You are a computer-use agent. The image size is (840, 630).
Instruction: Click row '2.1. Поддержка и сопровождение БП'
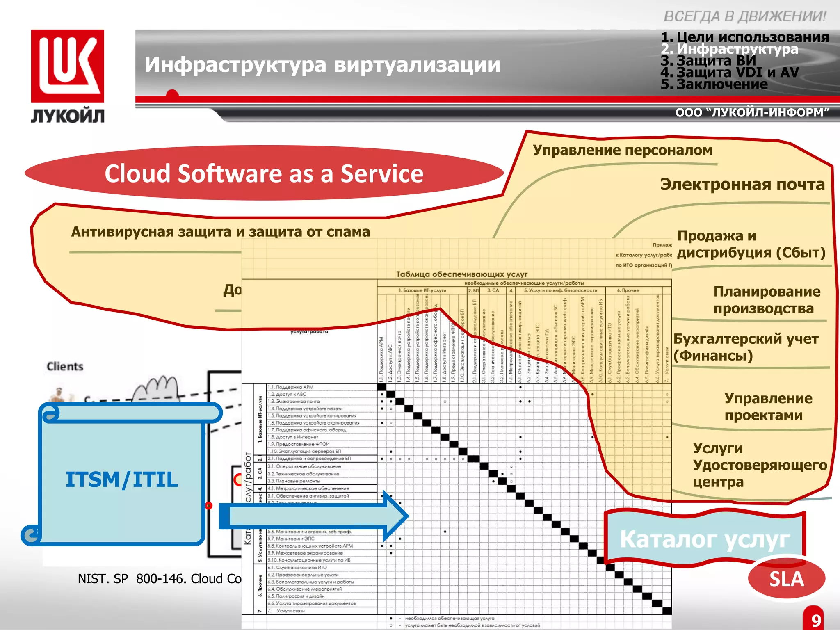(322, 459)
